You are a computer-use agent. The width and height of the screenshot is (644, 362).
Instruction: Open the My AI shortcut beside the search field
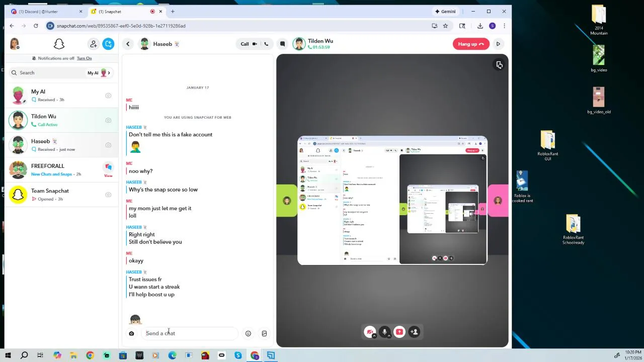(99, 73)
